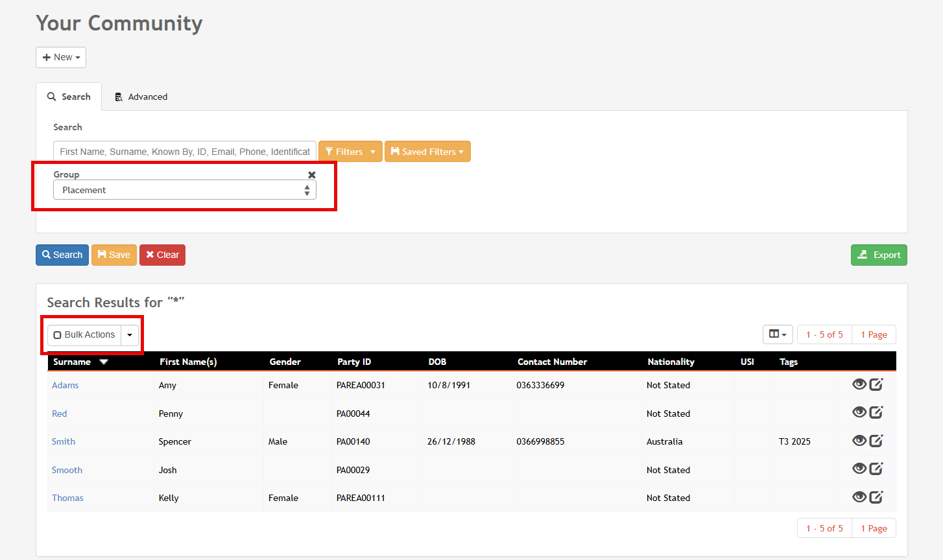Screen dimensions: 943x560
Task: View Spencer Smith's record eye icon
Action: click(859, 441)
